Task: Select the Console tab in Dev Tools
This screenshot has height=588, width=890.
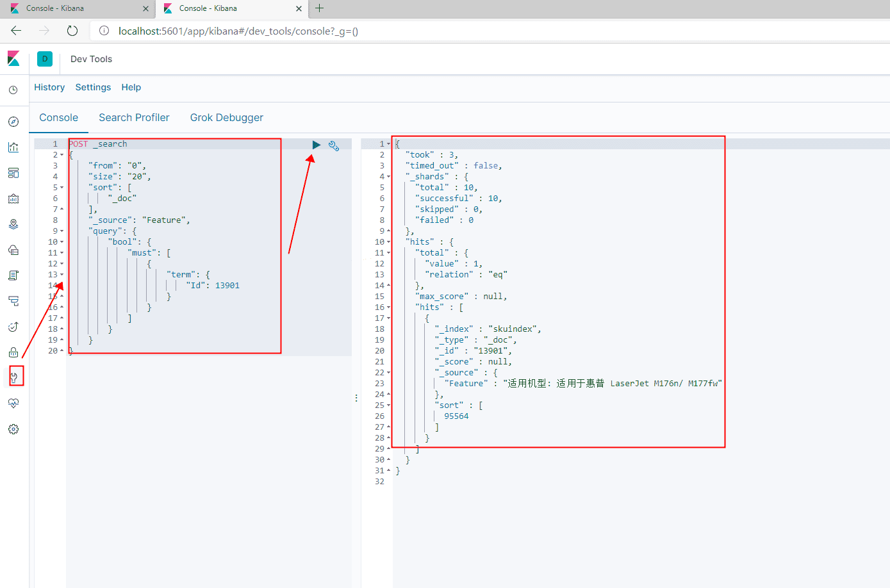Action: tap(59, 118)
